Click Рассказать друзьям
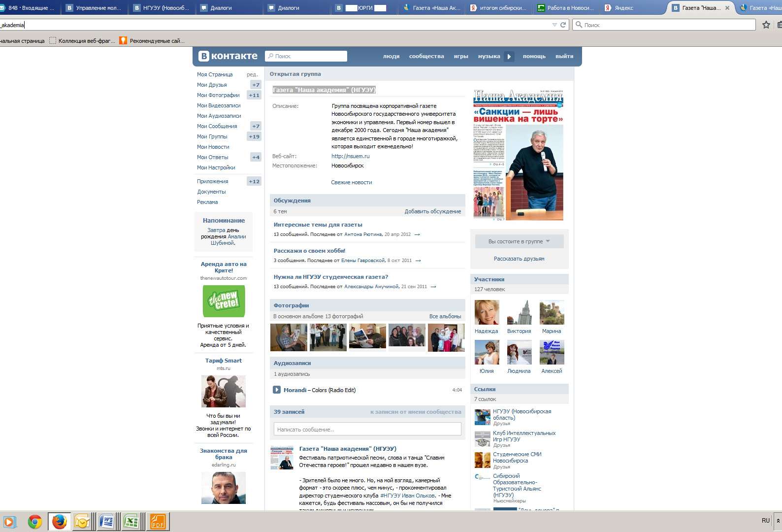The width and height of the screenshot is (782, 532). coord(519,259)
